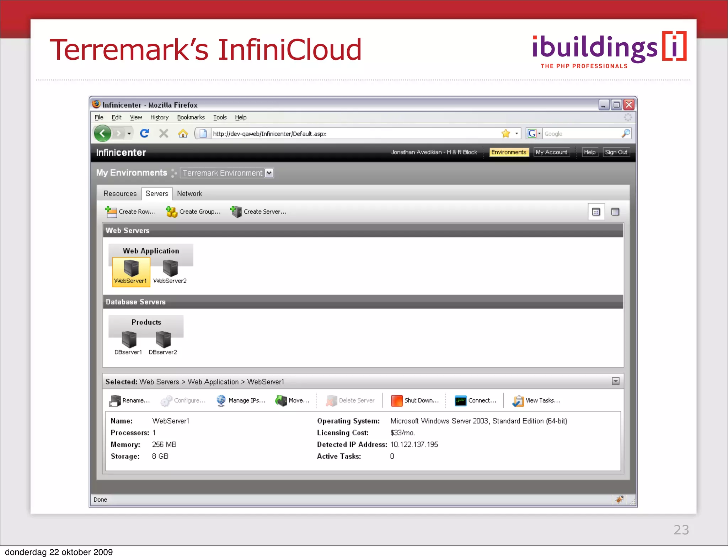Screen dimensions: 728x560
Task: Open the View menu
Action: [x=136, y=117]
